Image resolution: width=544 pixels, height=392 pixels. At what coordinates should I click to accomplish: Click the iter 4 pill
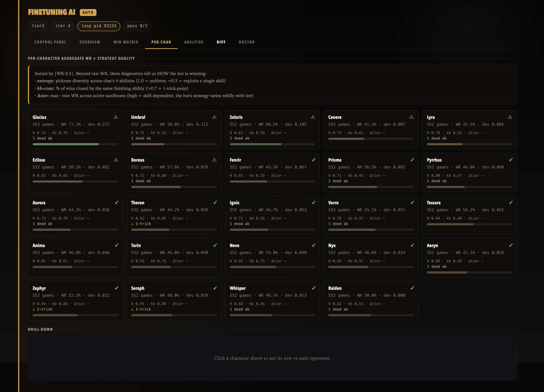point(63,26)
